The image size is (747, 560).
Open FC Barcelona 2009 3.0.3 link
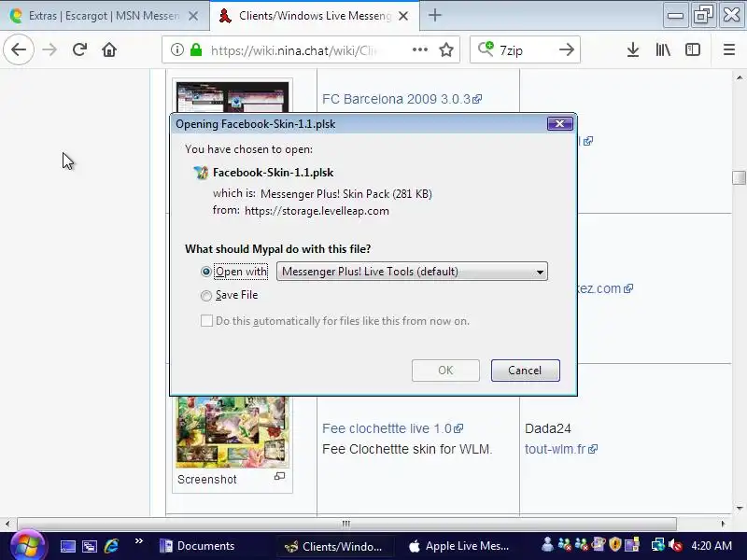coord(402,99)
